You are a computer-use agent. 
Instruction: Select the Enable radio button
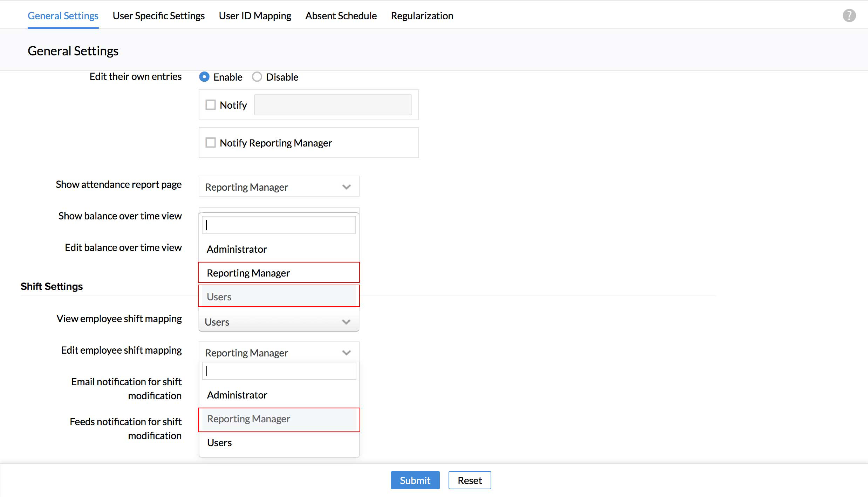[204, 77]
